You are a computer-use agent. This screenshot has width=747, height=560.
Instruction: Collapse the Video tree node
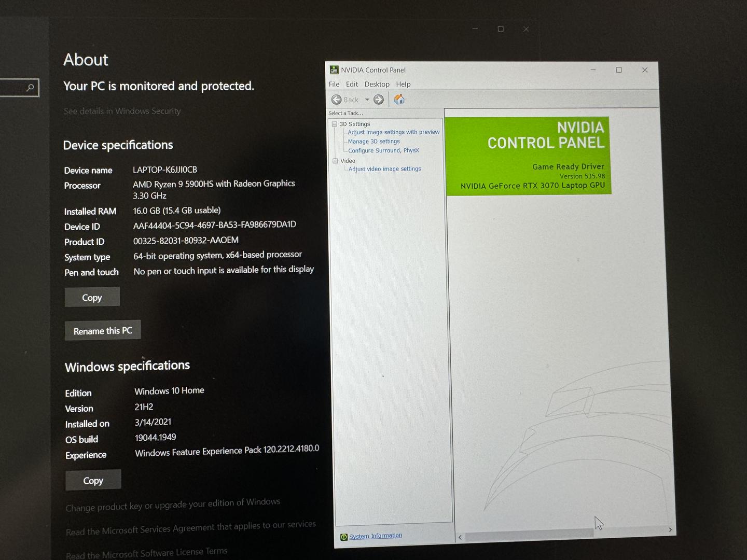335,161
